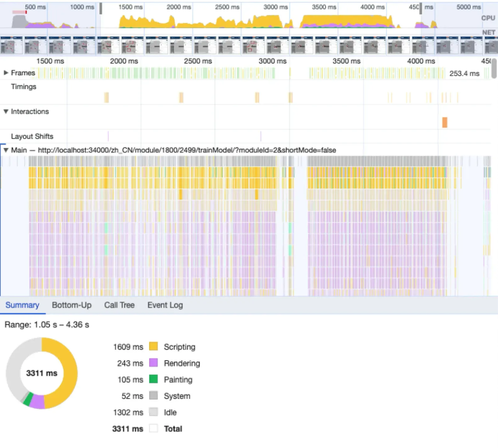Click the vertical scrollbar in timeline panel
Screen dimensions: 498x448
494,68
